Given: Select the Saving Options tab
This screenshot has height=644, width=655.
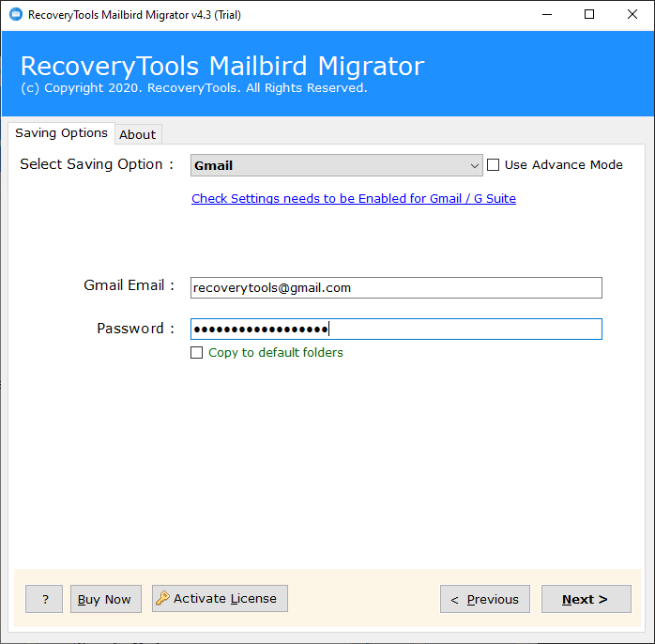Looking at the screenshot, I should point(61,133).
